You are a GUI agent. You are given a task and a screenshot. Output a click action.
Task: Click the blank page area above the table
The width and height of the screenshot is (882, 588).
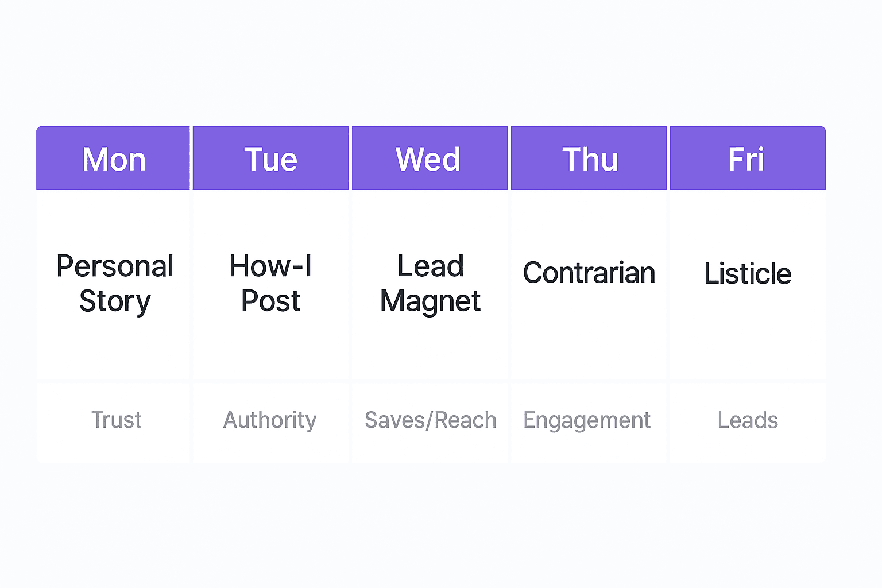point(441,63)
